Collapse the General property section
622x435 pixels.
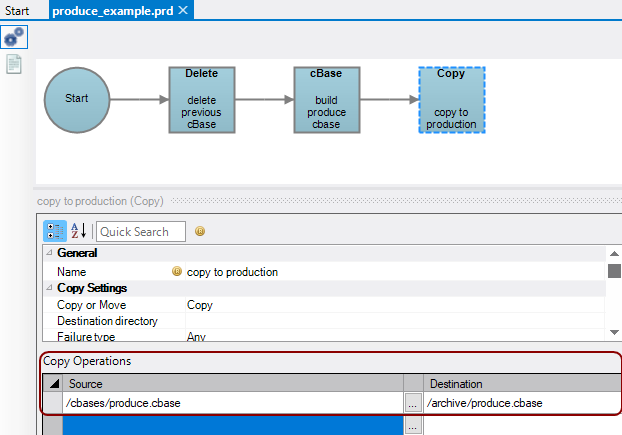[49, 254]
